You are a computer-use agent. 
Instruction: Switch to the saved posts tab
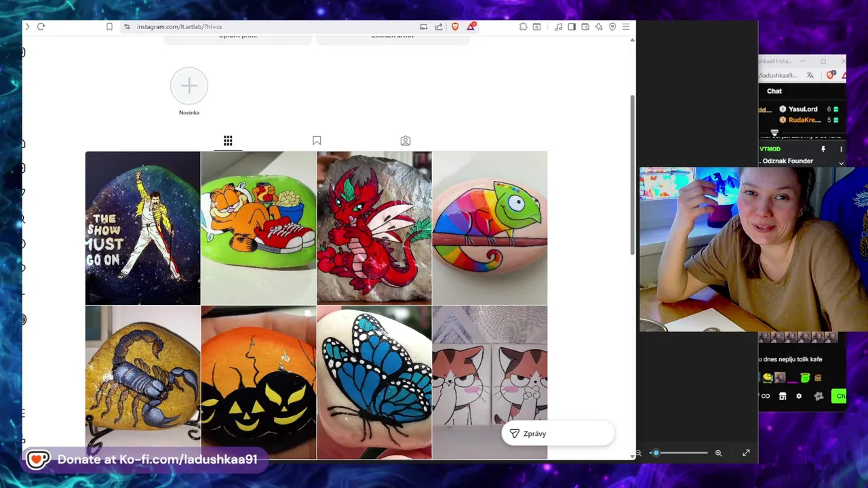317,140
